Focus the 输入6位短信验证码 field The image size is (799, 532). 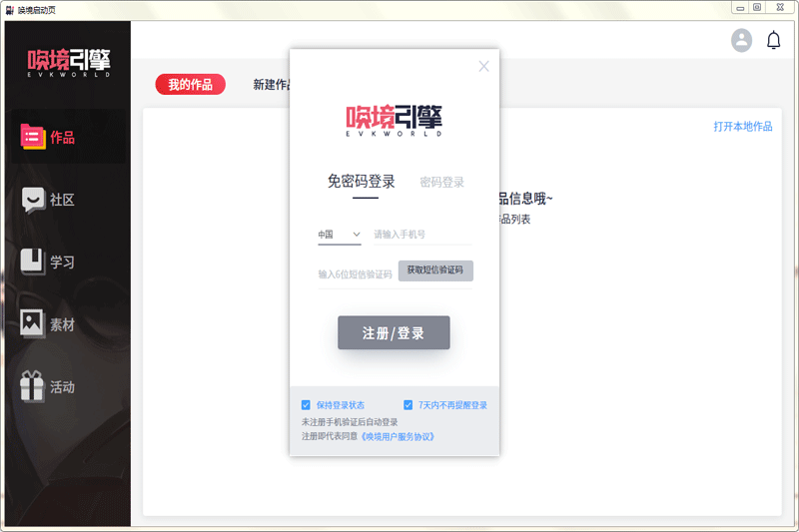357,274
